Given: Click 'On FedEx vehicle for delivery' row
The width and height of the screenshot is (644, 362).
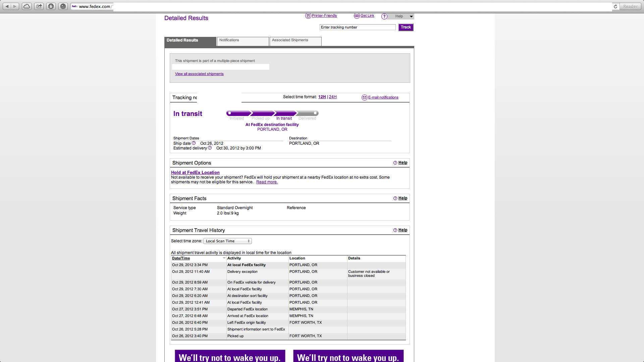Looking at the screenshot, I should point(288,282).
